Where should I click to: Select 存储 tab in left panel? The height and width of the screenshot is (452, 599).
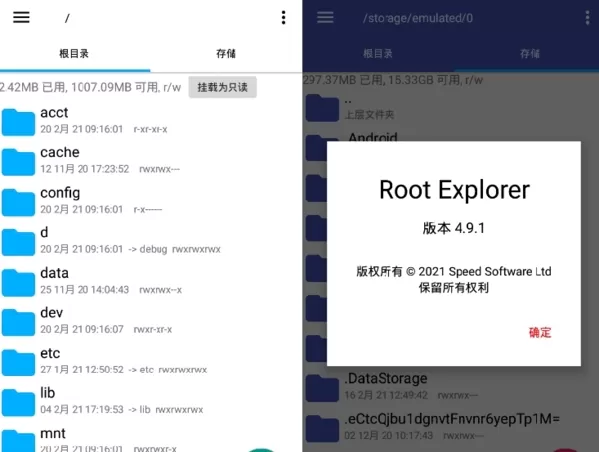226,53
